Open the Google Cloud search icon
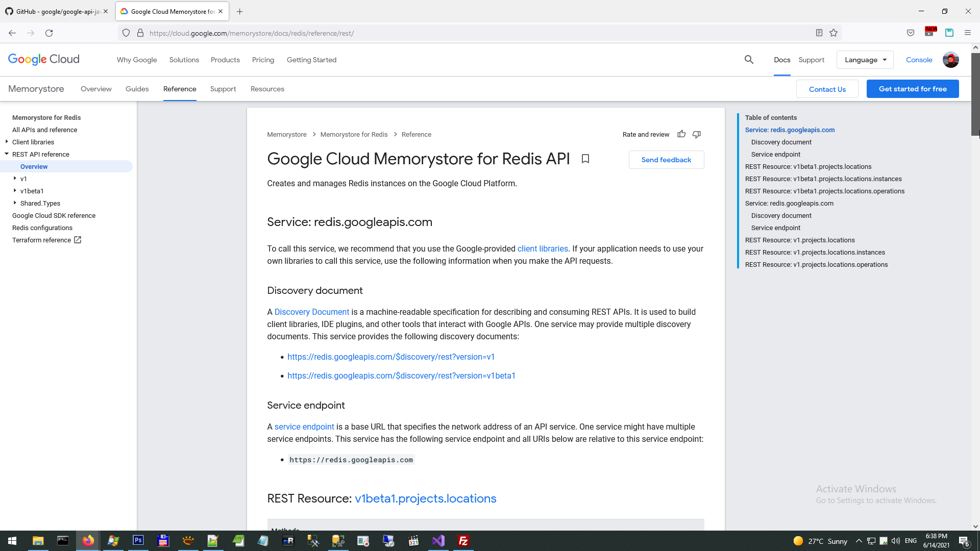980x551 pixels. point(749,60)
